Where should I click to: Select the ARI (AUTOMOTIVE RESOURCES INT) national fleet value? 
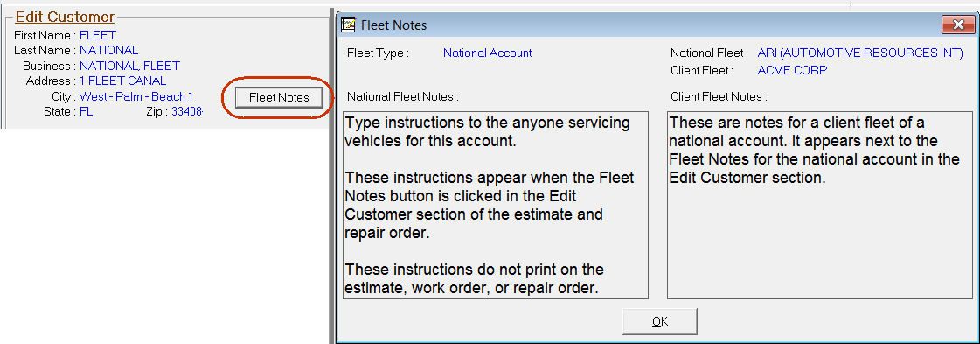[x=860, y=53]
